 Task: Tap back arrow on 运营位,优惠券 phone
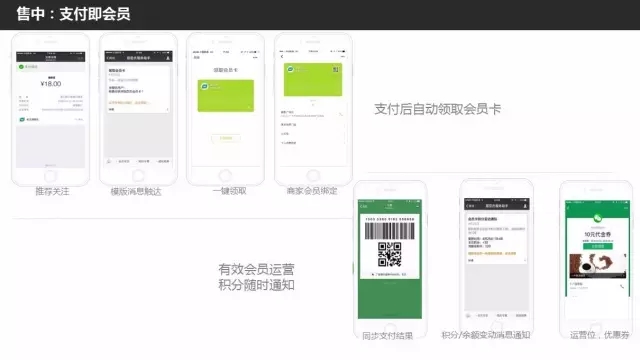568,208
